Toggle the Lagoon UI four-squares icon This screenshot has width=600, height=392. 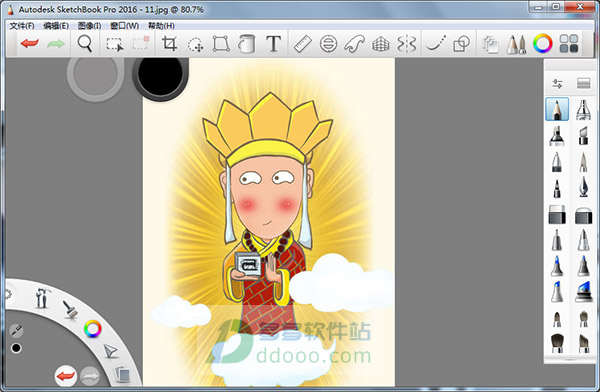click(569, 44)
